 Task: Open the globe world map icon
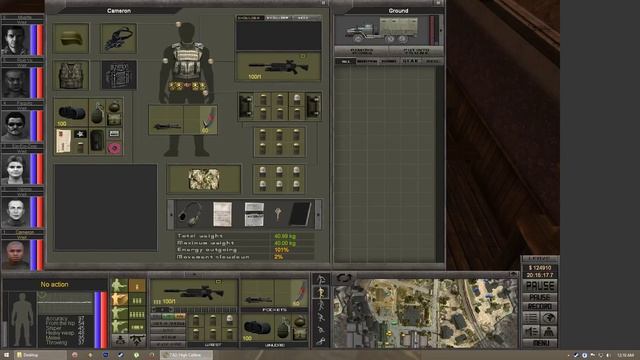coord(549,318)
